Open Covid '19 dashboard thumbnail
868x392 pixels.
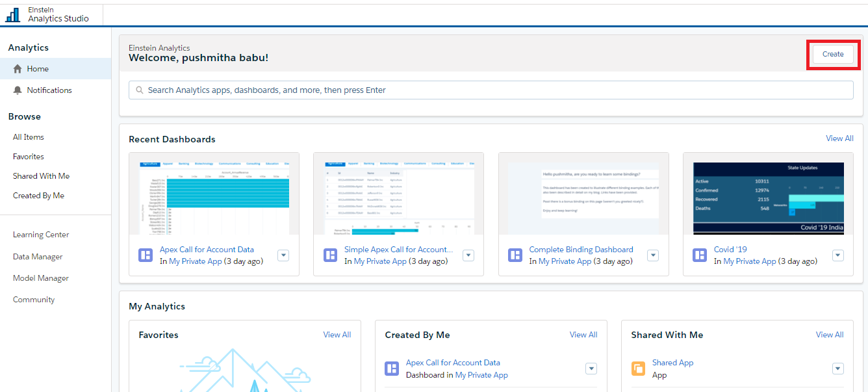tap(769, 198)
